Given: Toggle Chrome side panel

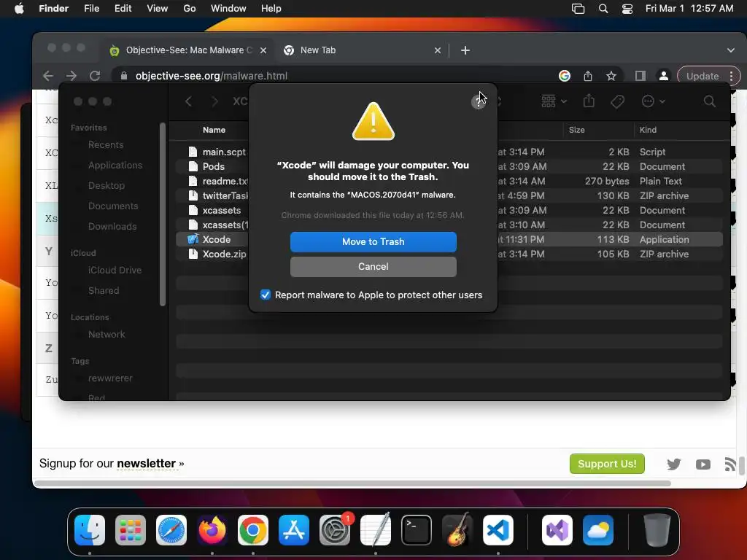Looking at the screenshot, I should click(640, 76).
